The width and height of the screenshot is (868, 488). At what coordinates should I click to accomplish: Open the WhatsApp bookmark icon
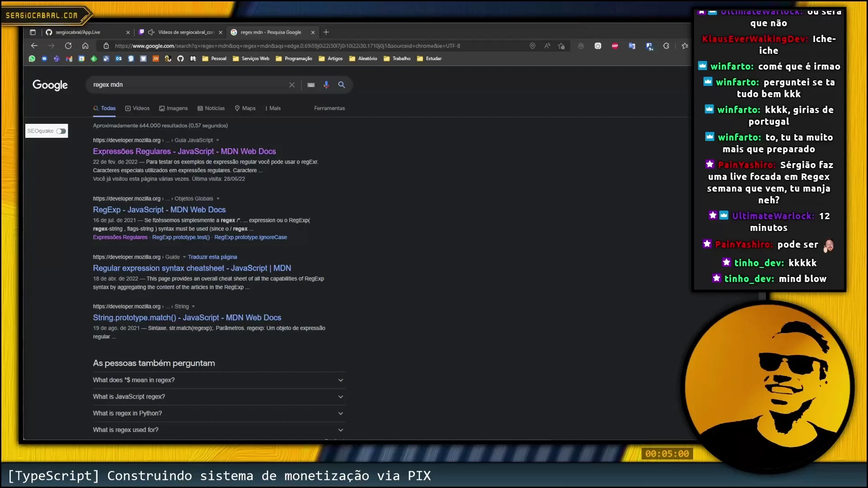(32, 58)
